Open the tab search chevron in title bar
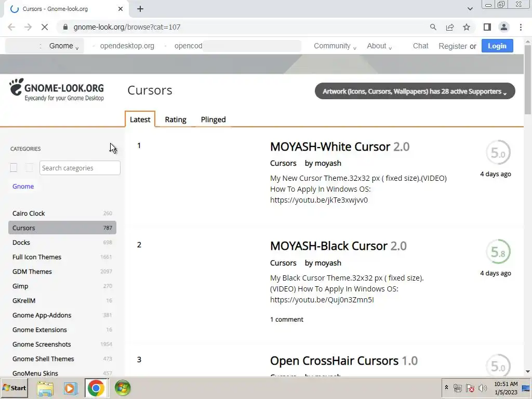This screenshot has height=399, width=532. (470, 9)
